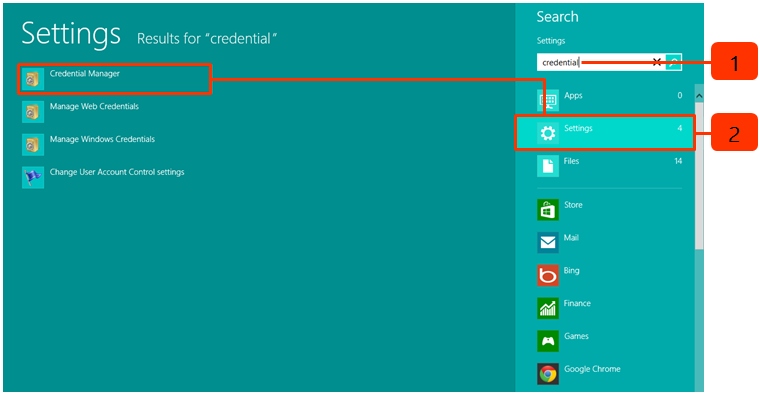Screen dimensions: 760x394
Task: Search within Bing
Action: pyautogui.click(x=610, y=275)
